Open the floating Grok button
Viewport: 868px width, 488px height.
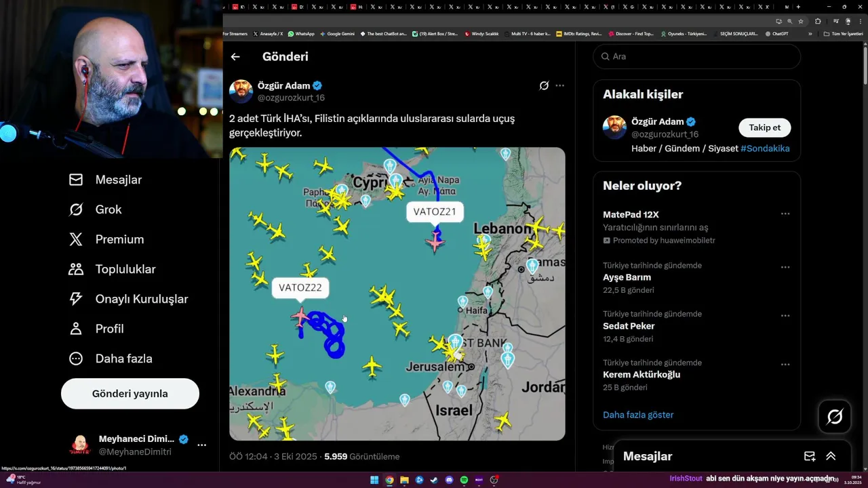pyautogui.click(x=835, y=417)
